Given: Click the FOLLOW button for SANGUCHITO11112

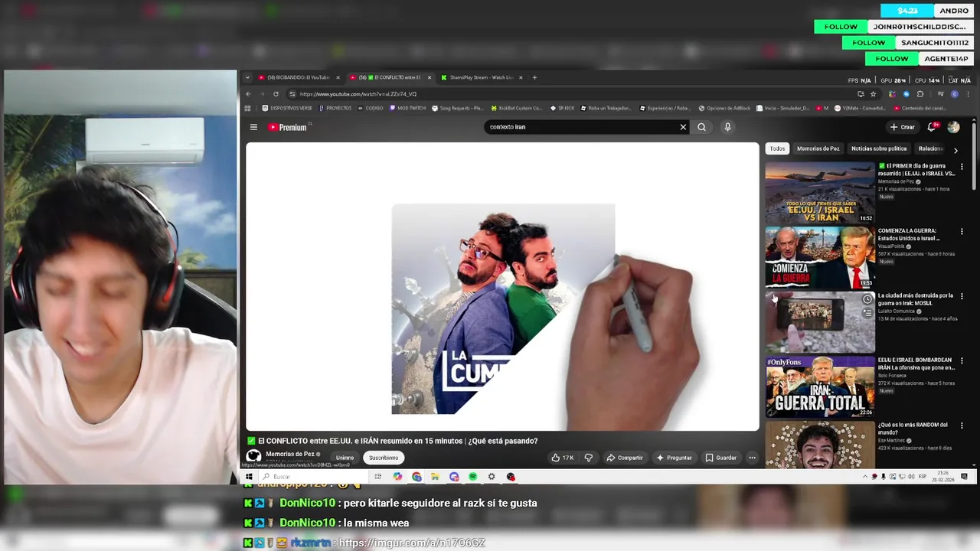Looking at the screenshot, I should [869, 43].
